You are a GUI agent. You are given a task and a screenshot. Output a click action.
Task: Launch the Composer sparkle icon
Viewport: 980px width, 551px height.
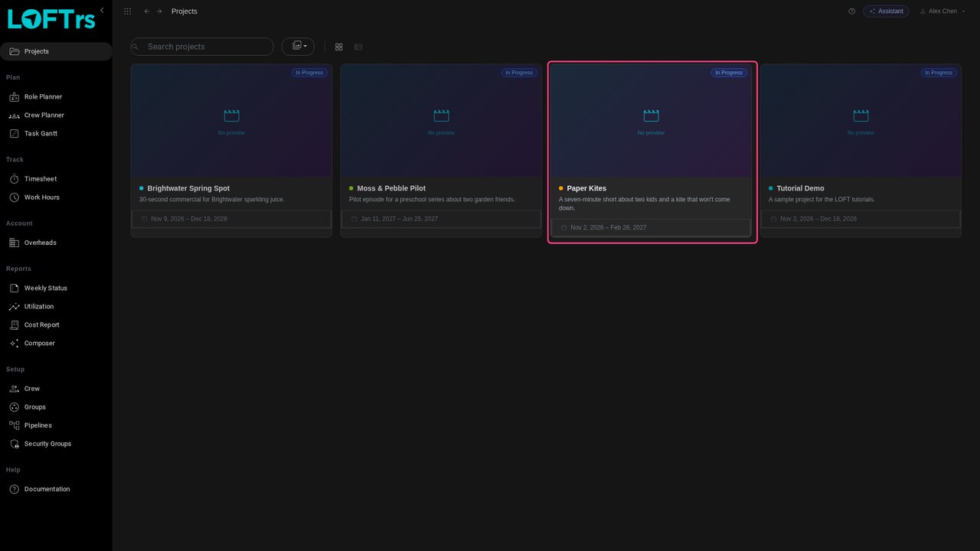click(14, 344)
